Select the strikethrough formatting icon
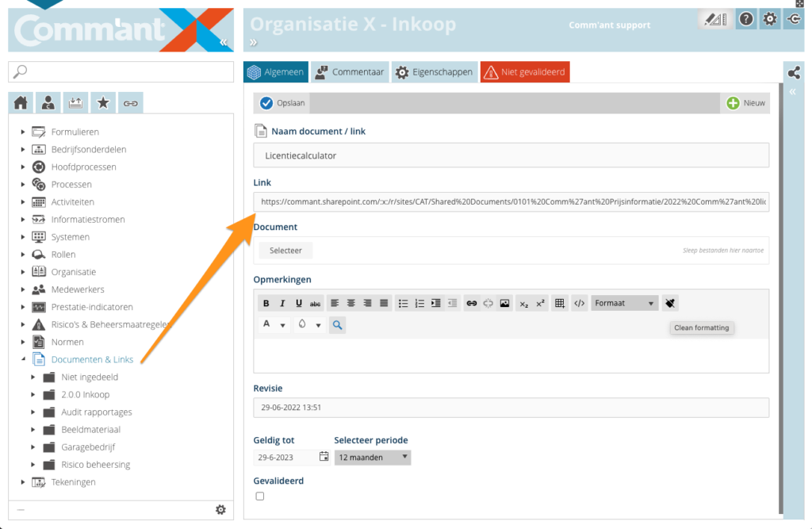 click(315, 303)
